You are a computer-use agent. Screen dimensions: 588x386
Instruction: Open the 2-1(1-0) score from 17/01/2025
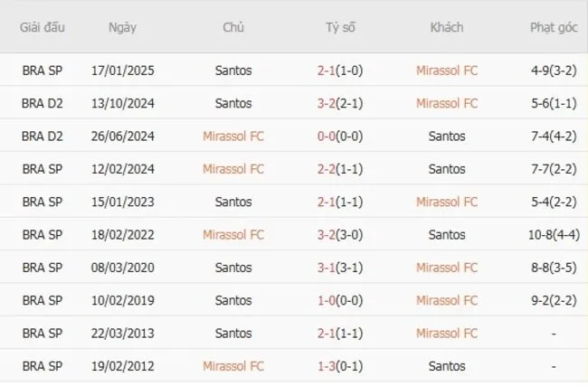pos(340,70)
